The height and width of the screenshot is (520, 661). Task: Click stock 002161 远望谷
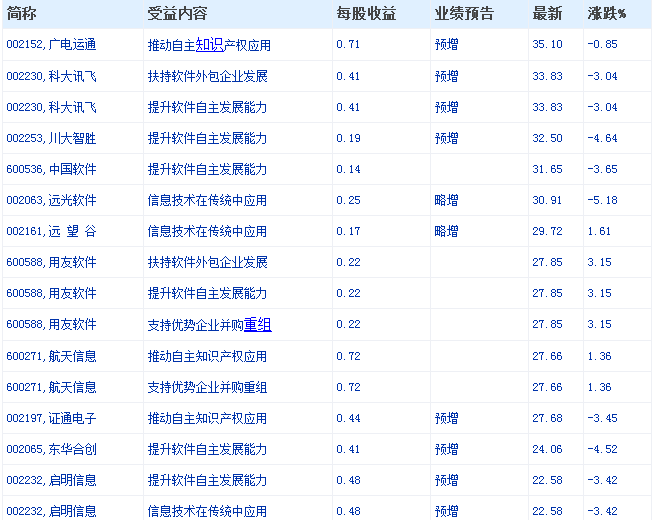[x=51, y=231]
